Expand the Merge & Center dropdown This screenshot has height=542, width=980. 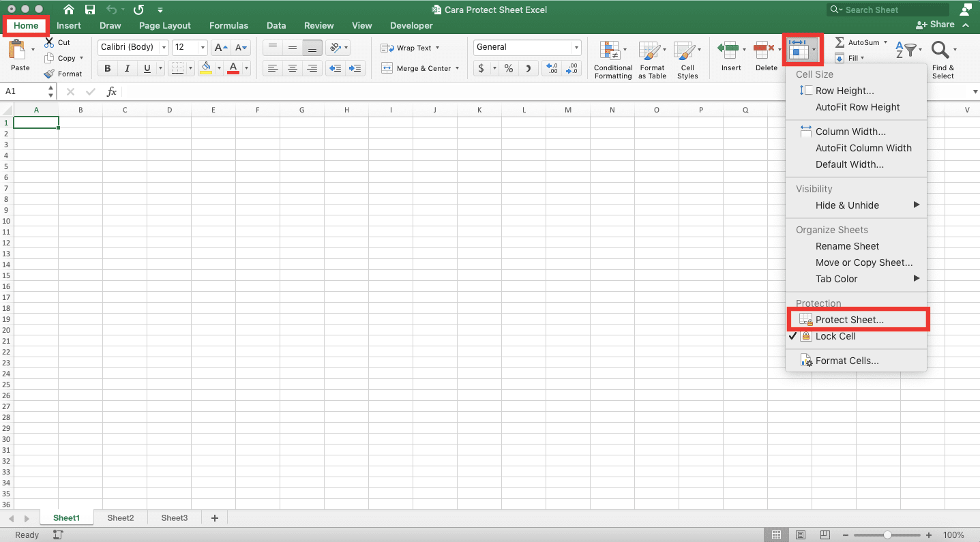[457, 68]
